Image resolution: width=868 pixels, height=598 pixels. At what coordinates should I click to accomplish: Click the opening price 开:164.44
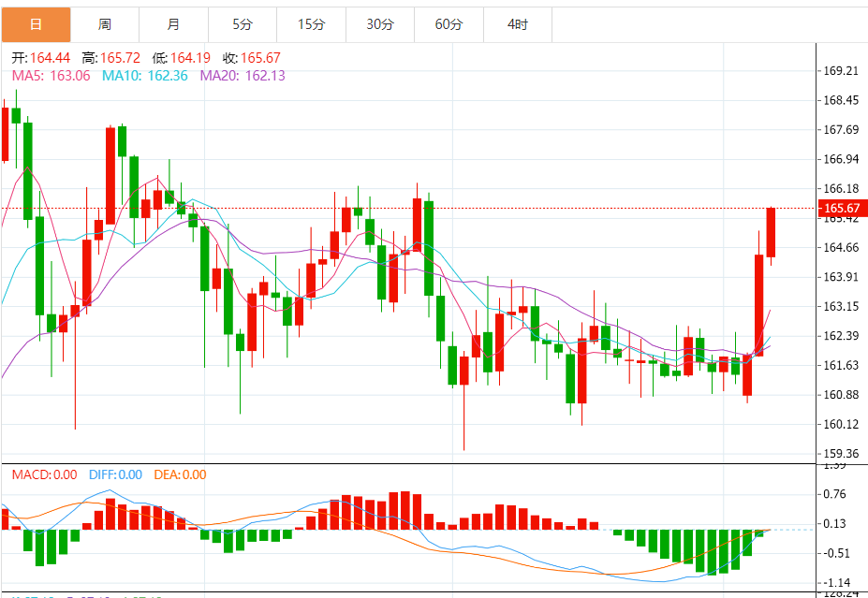pos(41,57)
